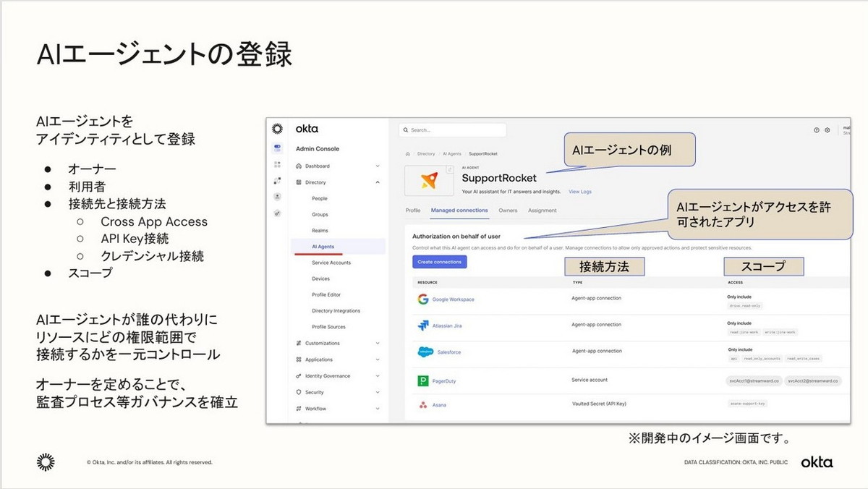
Task: Expand the Applications section chevron
Action: pyautogui.click(x=378, y=360)
